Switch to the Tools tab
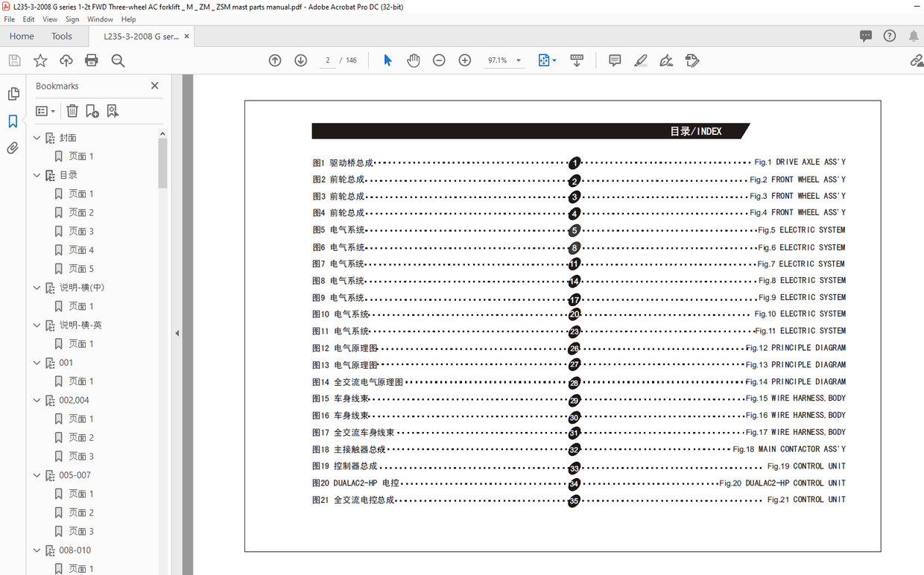The height and width of the screenshot is (575, 924). [x=62, y=36]
